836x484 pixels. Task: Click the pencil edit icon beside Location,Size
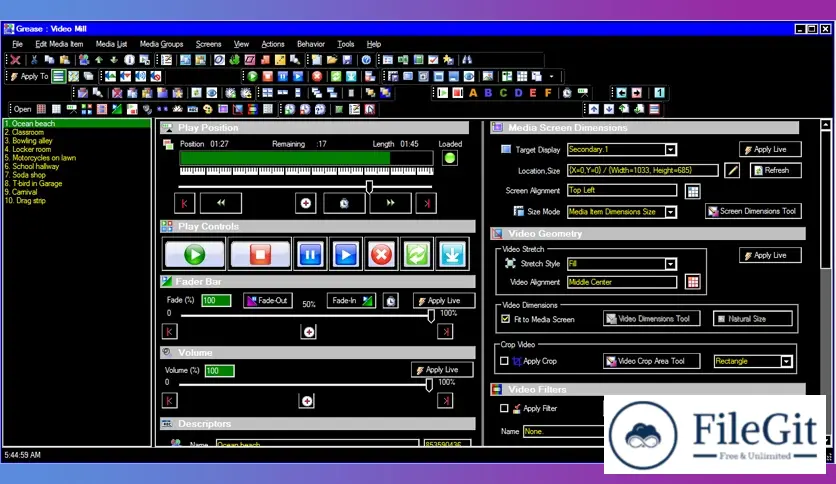point(732,171)
